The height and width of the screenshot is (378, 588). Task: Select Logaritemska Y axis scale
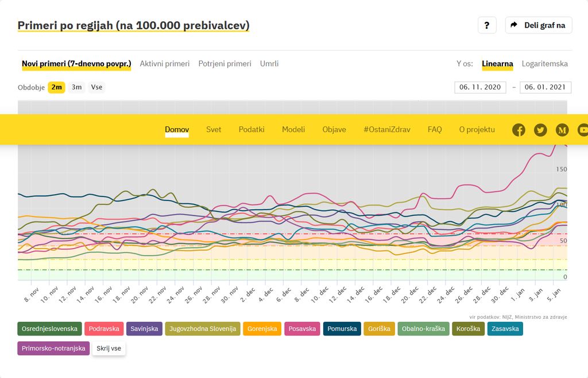pos(544,64)
